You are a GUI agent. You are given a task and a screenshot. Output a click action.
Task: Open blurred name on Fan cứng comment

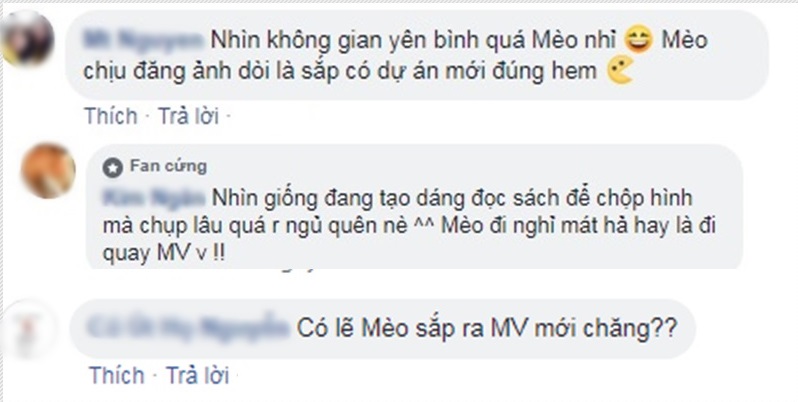click(153, 198)
